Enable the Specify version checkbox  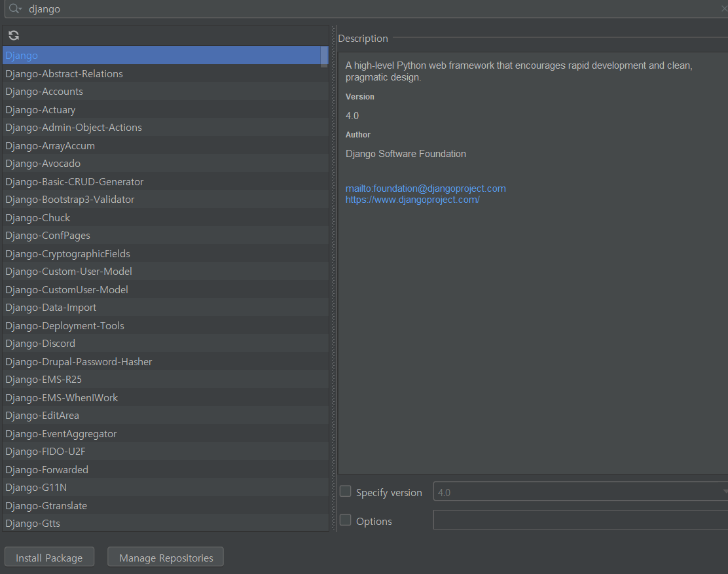click(x=346, y=492)
